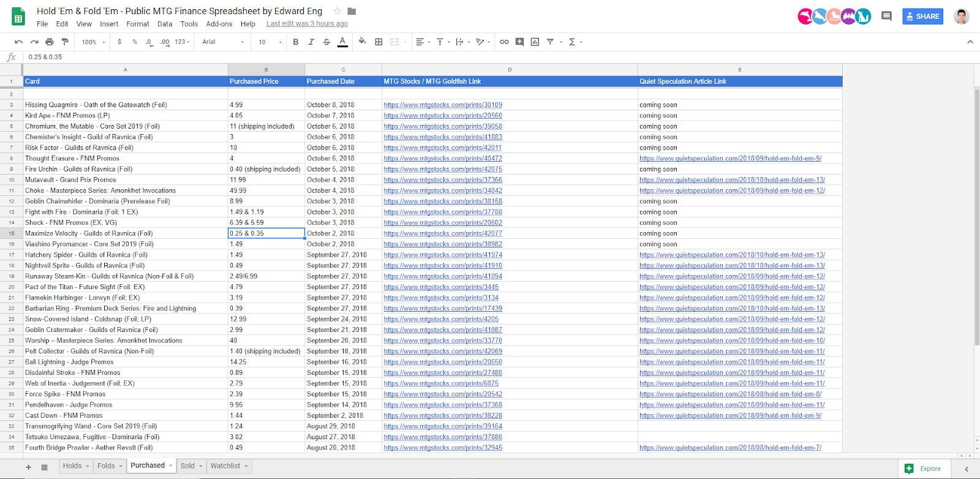Click the print icon in toolbar
The width and height of the screenshot is (980, 479).
click(50, 42)
